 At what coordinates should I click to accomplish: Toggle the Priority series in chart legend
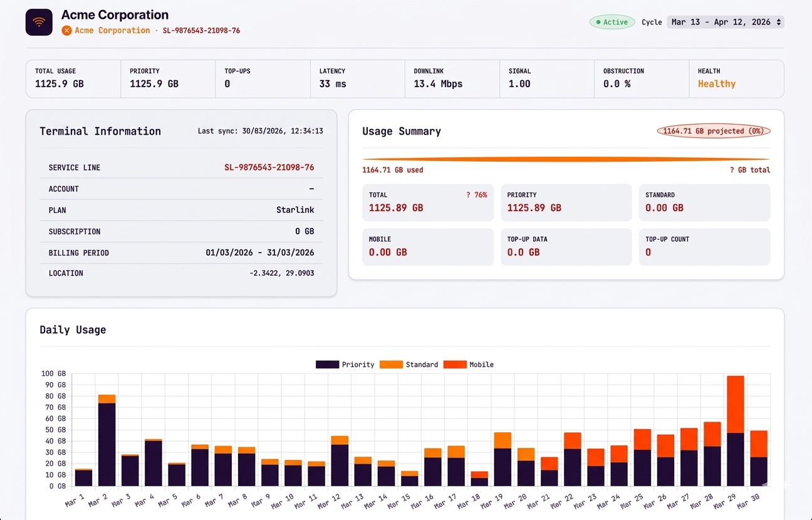coord(345,365)
